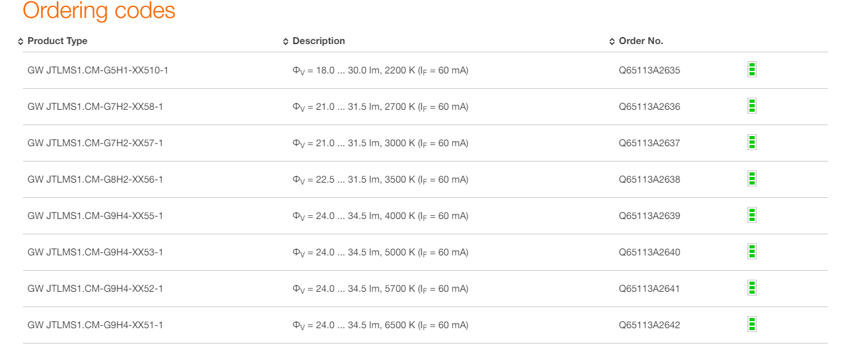The width and height of the screenshot is (868, 348).
Task: Click the stock level icon for Q65113A2639
Action: (752, 215)
